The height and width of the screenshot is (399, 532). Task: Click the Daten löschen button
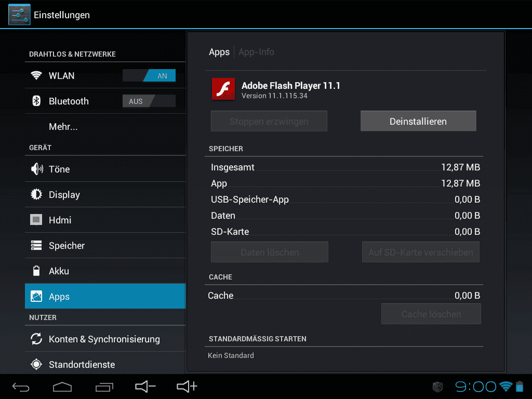(x=270, y=252)
